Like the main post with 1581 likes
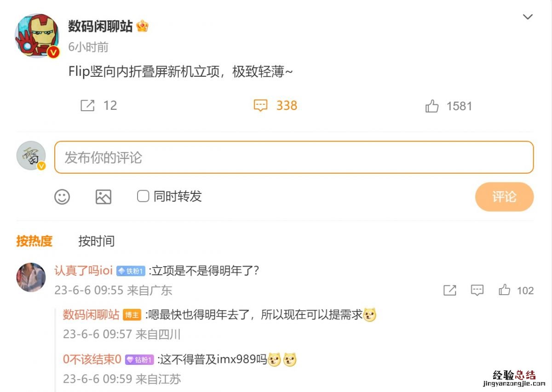Screen dimensions: 552x392 [432, 107]
